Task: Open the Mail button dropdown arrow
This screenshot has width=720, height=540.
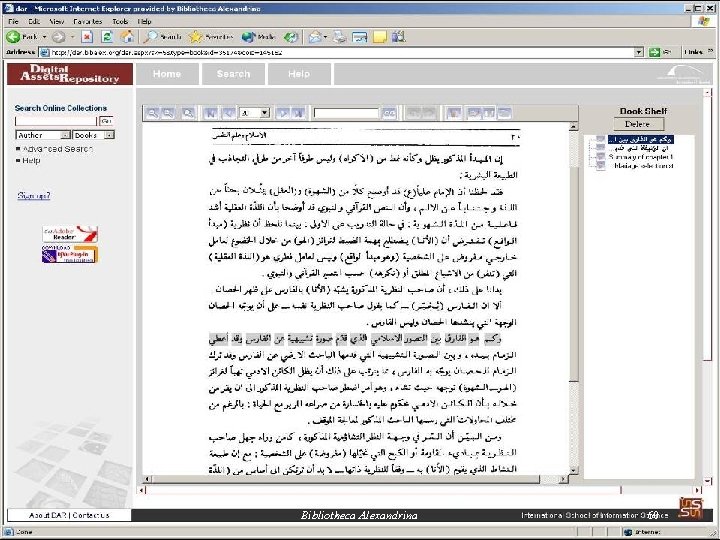Action: [326, 37]
